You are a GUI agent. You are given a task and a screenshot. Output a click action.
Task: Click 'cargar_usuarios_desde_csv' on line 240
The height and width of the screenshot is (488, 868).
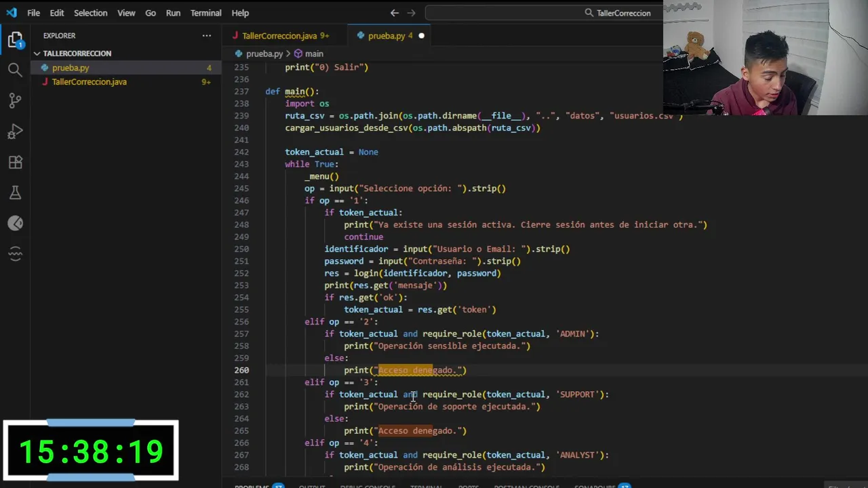(x=347, y=128)
